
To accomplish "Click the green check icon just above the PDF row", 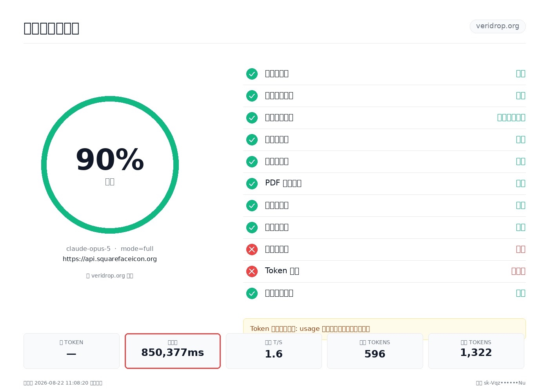I will coord(252,162).
